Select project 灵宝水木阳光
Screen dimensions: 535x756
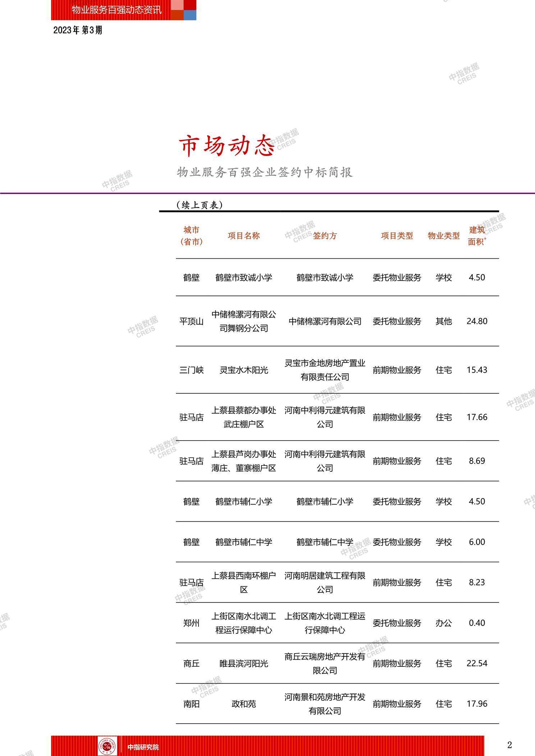click(x=244, y=370)
